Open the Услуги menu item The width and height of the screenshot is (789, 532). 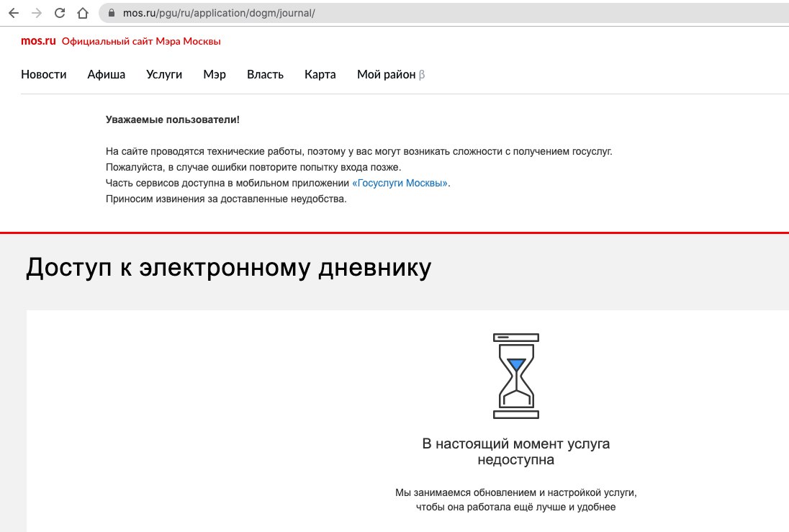[164, 74]
